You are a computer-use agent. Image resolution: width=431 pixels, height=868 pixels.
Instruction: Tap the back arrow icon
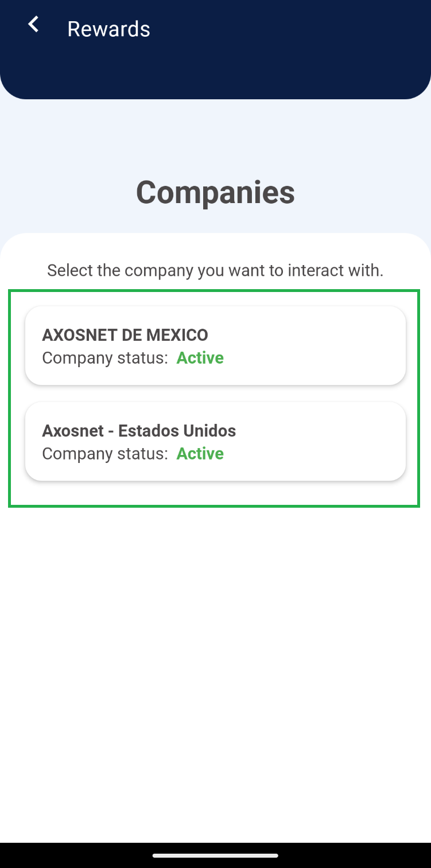point(34,25)
